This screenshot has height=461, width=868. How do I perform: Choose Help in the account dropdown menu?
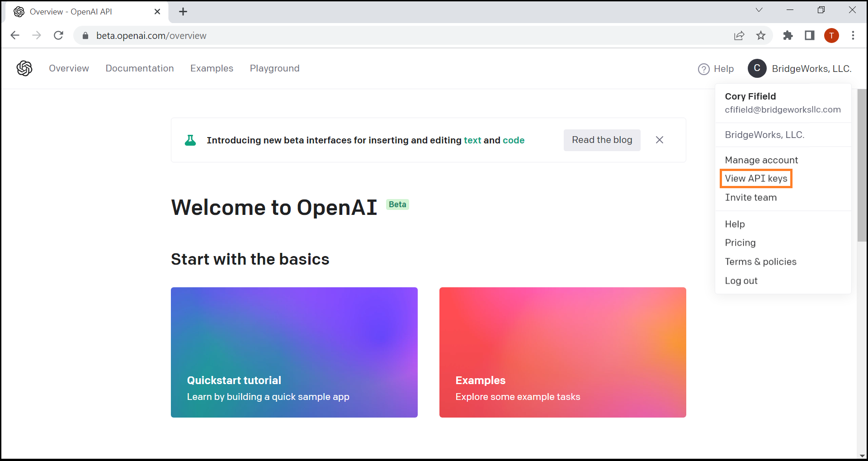pyautogui.click(x=735, y=224)
